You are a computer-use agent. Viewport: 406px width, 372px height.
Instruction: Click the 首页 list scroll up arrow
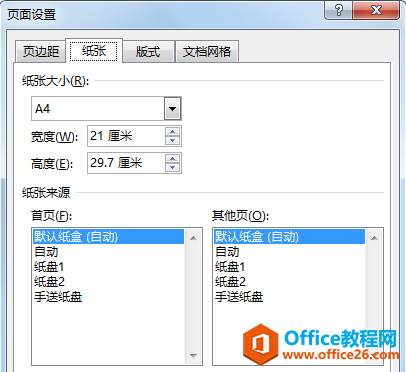coord(193,238)
